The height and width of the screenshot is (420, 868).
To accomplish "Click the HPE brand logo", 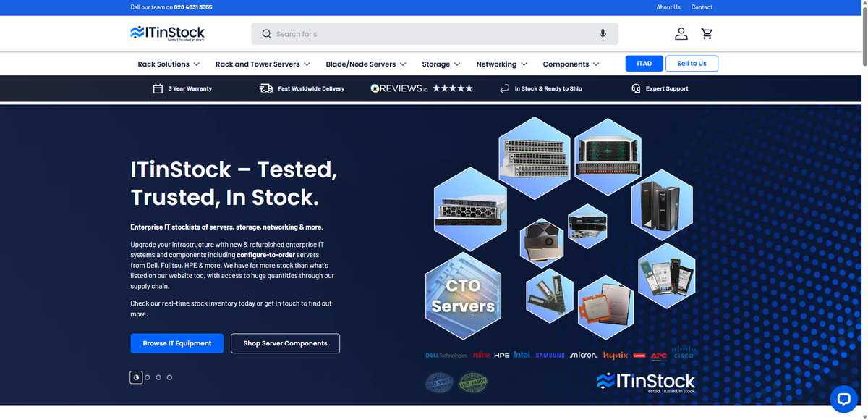I will pos(502,356).
